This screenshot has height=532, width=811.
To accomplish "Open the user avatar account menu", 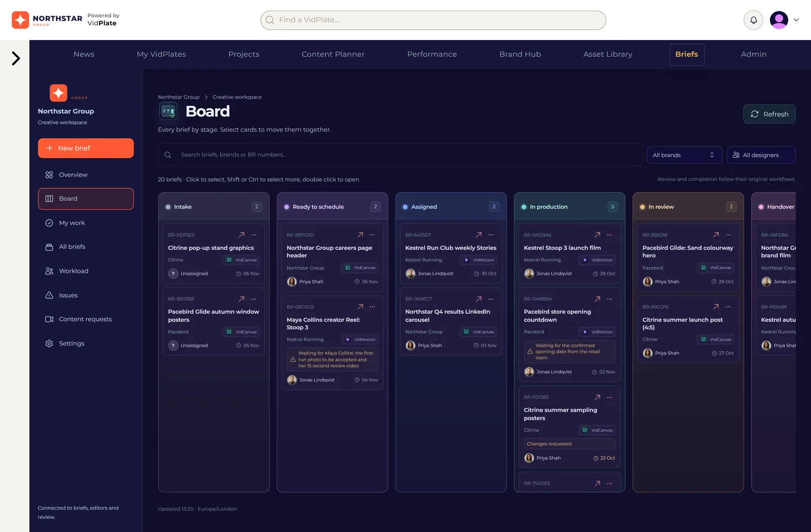I will (784, 20).
